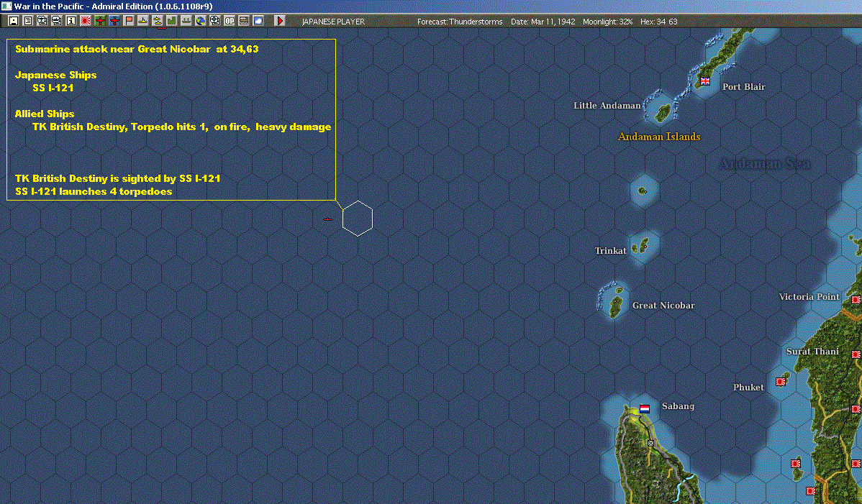This screenshot has width=862, height=504.
Task: Click 'JAPANESE PLAYER' text in toolbar
Action: point(333,22)
